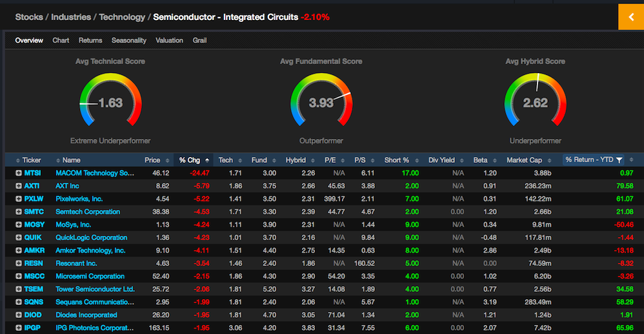
Task: Open Resonant Inc. link
Action: pos(76,263)
